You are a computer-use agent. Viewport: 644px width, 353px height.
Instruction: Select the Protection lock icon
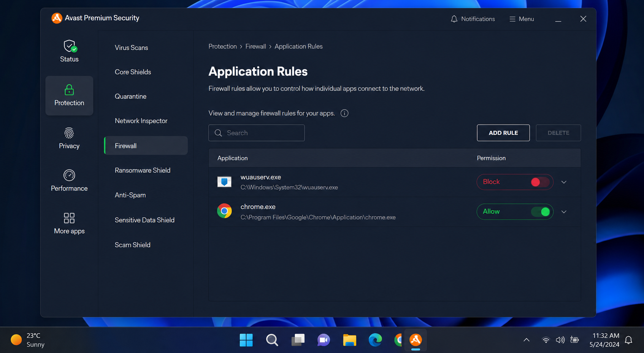pos(69,90)
